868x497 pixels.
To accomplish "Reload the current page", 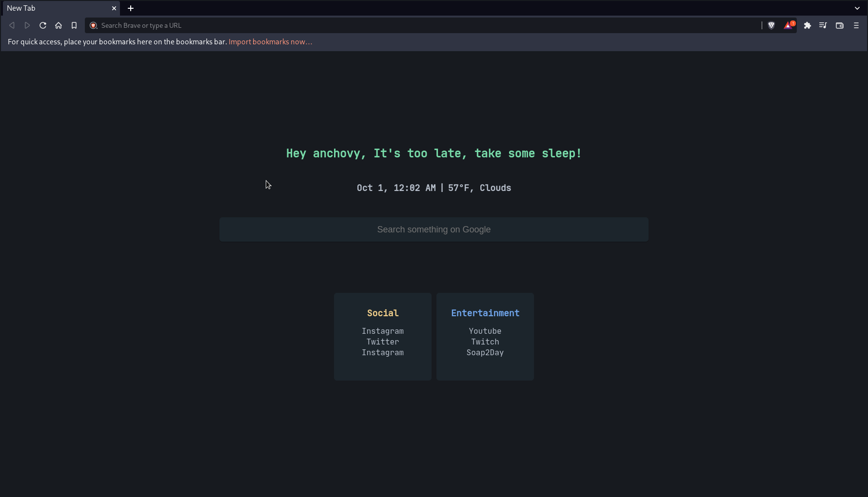I will coord(43,25).
